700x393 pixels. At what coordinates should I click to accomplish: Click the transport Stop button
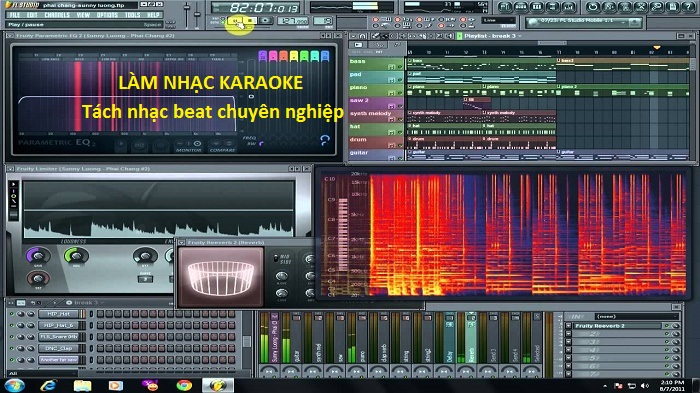[x=251, y=21]
